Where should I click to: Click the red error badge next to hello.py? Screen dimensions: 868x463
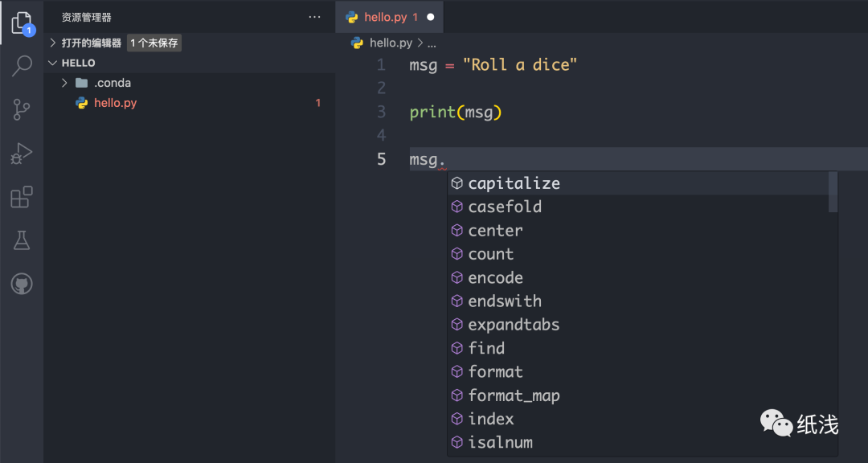[317, 103]
